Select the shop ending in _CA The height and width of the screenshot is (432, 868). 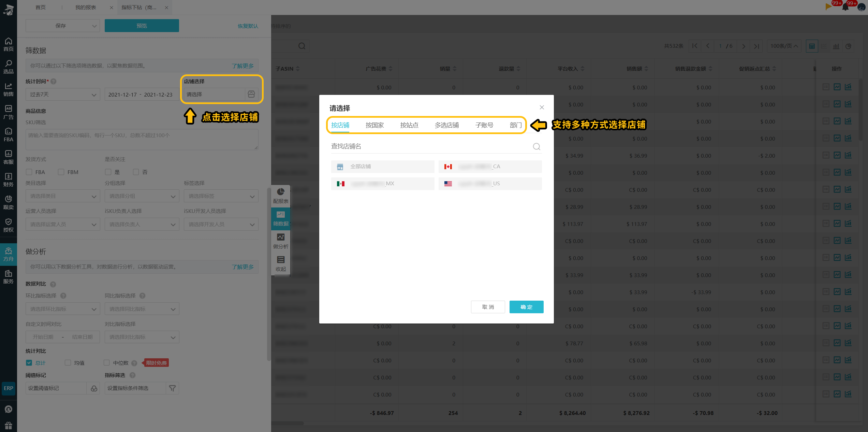tap(490, 167)
